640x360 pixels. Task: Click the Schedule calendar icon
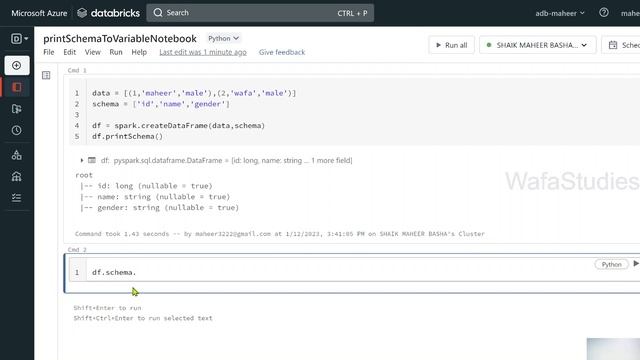click(x=613, y=45)
